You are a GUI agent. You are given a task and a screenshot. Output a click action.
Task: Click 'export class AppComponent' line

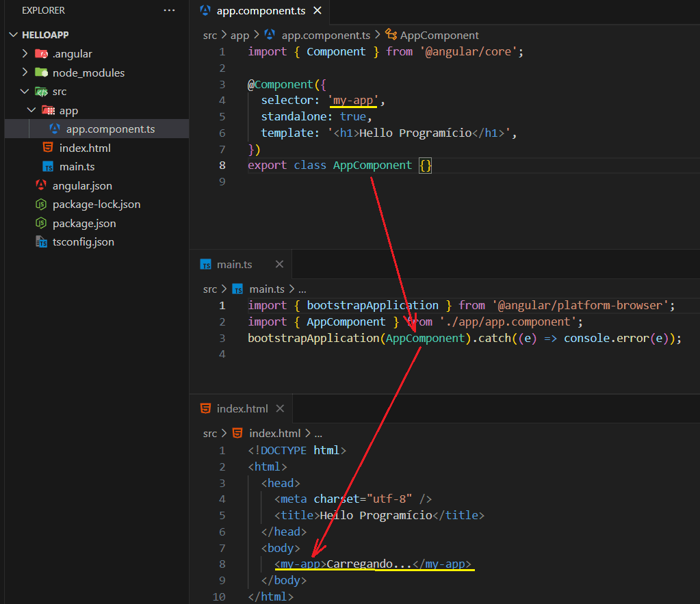pyautogui.click(x=339, y=165)
